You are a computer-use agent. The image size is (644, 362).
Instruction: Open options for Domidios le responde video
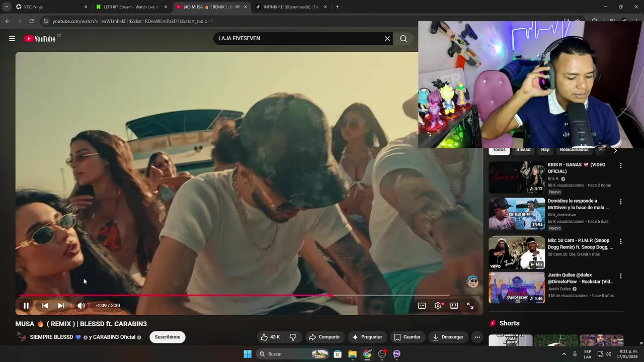coord(620,202)
